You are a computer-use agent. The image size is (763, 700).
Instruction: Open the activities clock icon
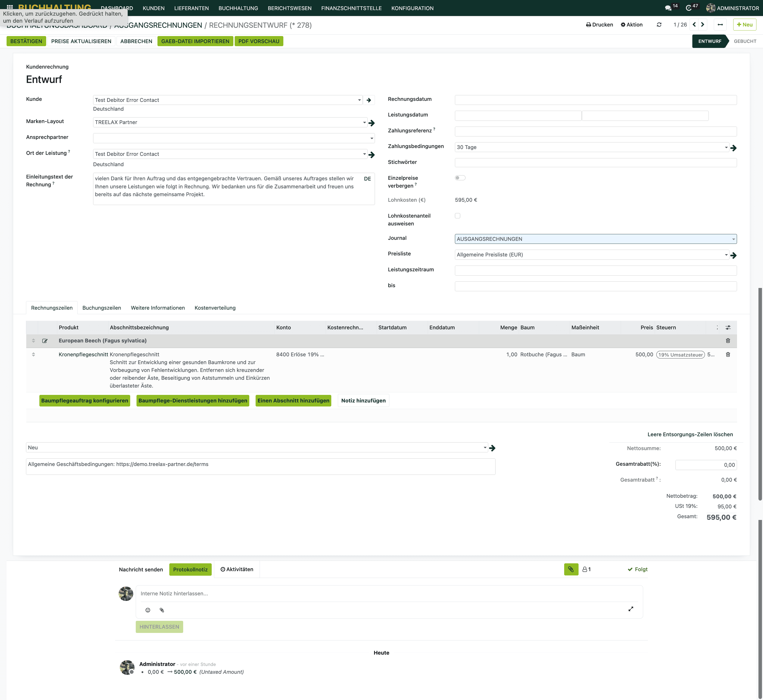pyautogui.click(x=689, y=8)
